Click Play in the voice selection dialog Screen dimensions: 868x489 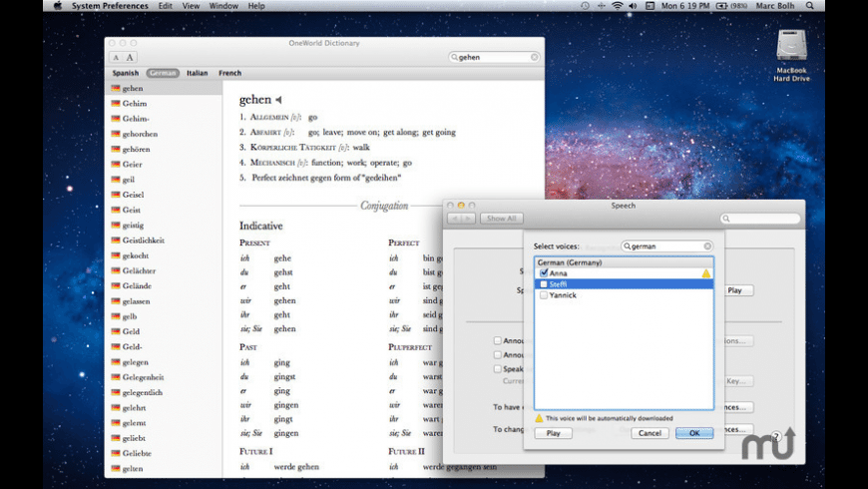[x=553, y=433]
